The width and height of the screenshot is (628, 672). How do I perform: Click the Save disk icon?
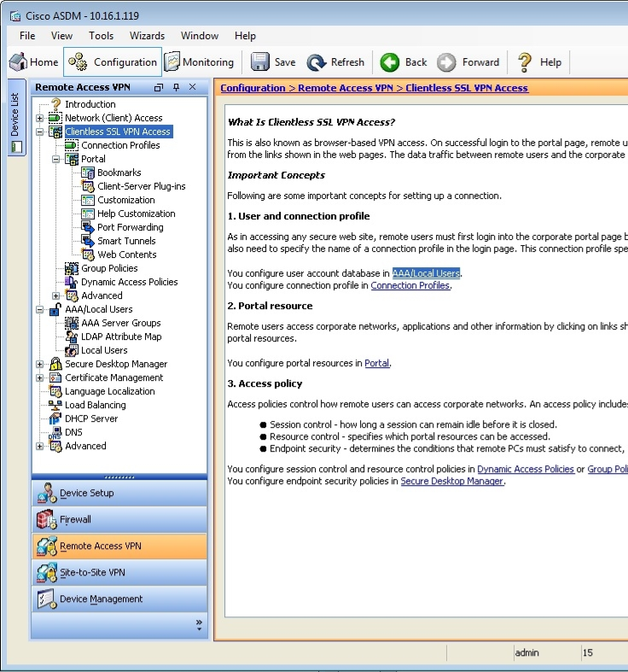[x=260, y=62]
